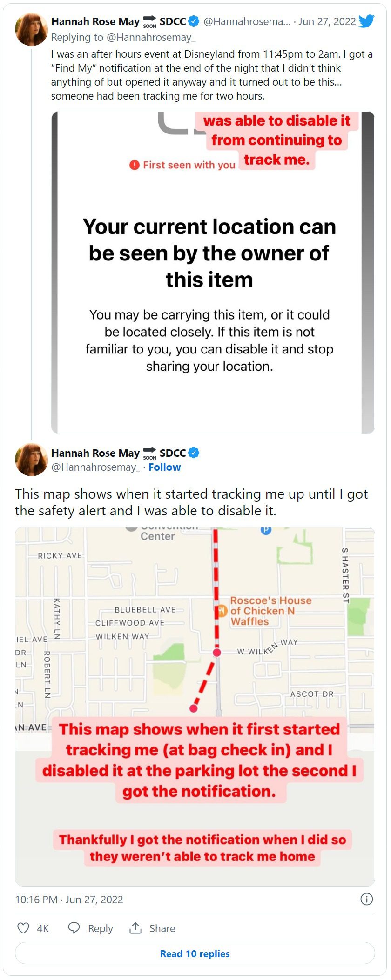Like the tweet with heart icon

pyautogui.click(x=23, y=928)
